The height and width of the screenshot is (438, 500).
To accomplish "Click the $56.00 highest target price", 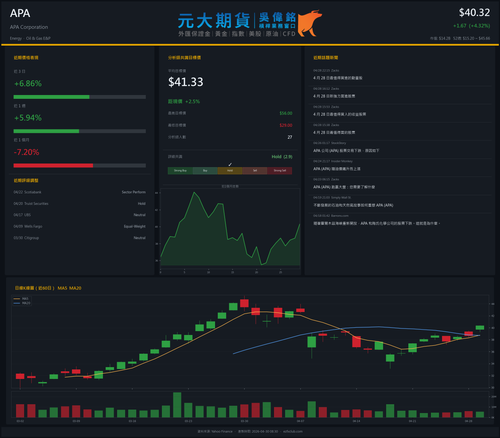I will (286, 113).
